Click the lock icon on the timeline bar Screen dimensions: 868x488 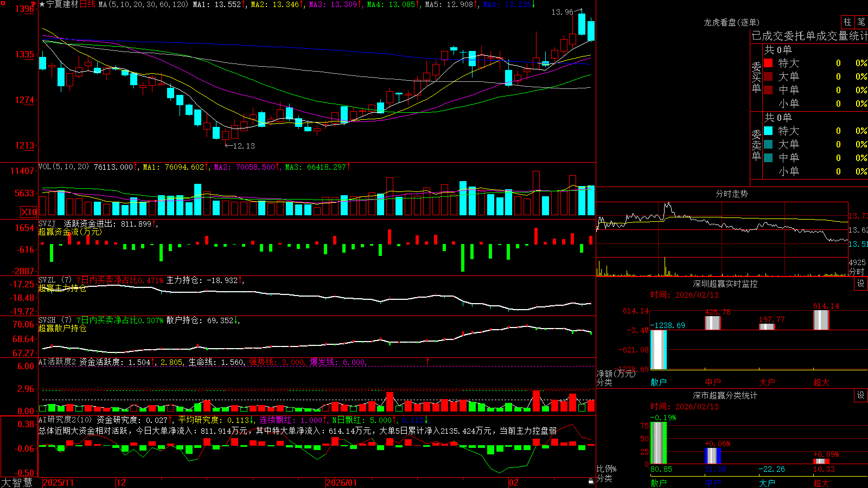point(591,481)
